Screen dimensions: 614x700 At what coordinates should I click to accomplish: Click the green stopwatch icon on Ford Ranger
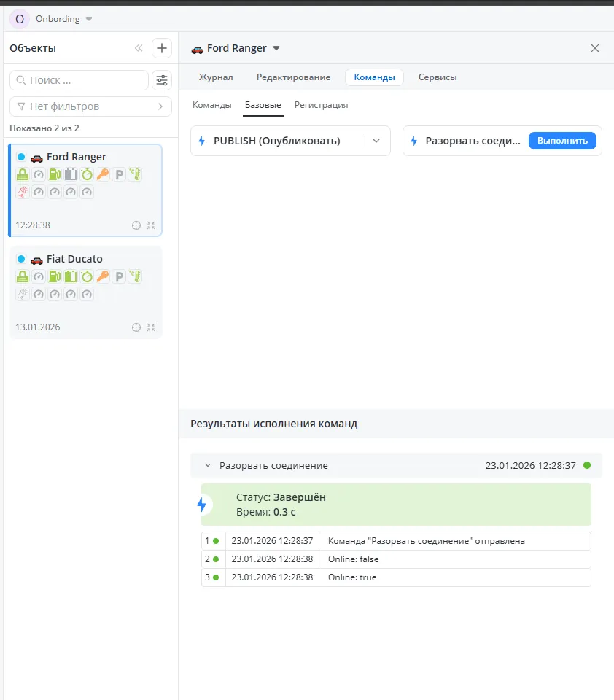(87, 174)
